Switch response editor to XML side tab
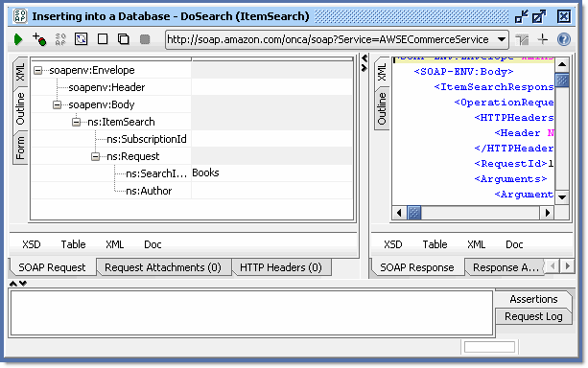This screenshot has width=588, height=368. pos(382,72)
